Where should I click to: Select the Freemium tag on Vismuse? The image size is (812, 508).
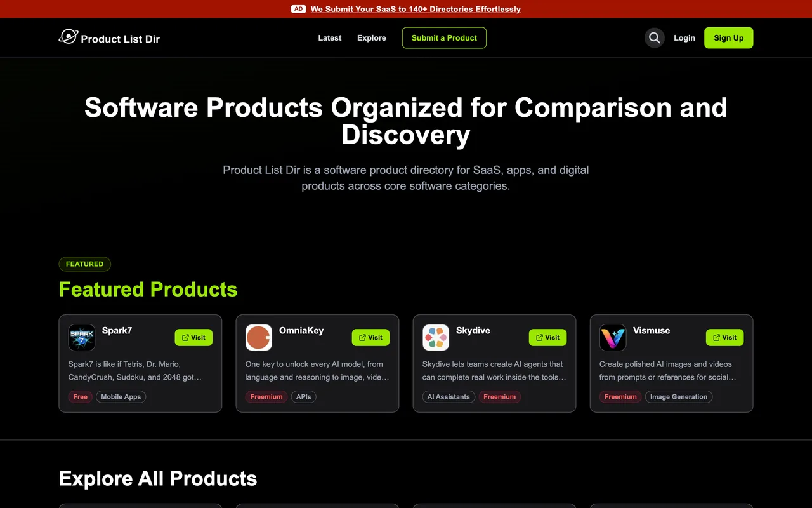(x=620, y=397)
